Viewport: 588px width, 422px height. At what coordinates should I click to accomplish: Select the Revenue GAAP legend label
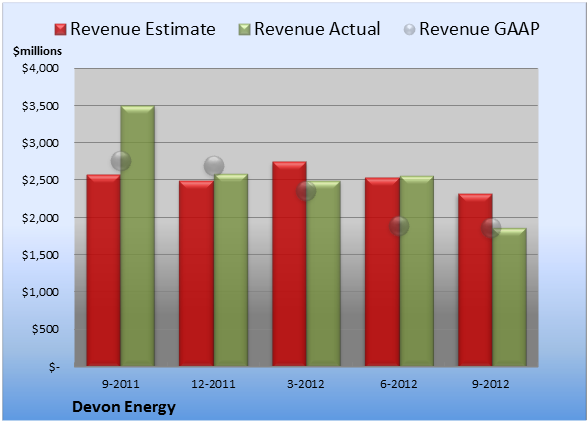click(x=479, y=29)
